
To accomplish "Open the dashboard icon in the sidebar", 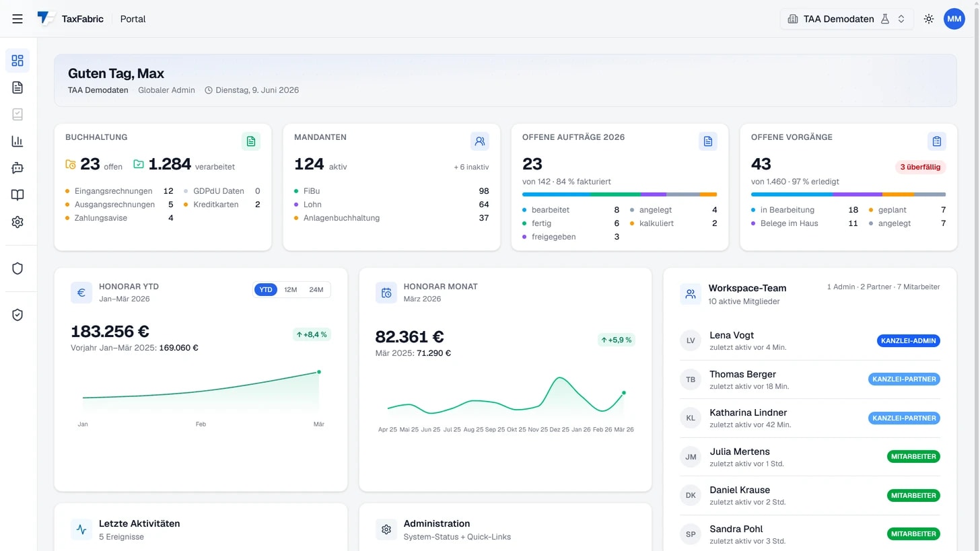I will click(x=17, y=61).
